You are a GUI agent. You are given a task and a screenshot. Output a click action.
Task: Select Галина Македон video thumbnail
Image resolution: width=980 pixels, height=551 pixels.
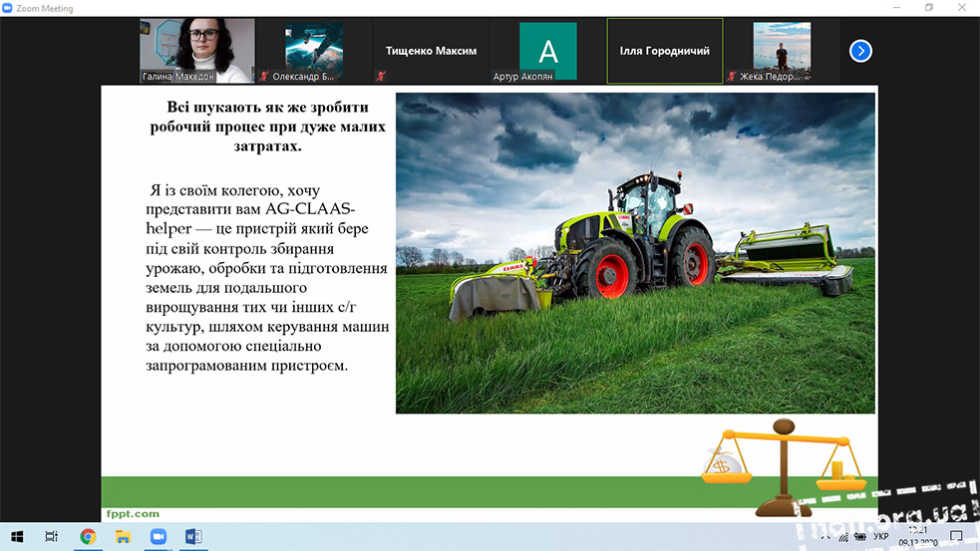(196, 51)
